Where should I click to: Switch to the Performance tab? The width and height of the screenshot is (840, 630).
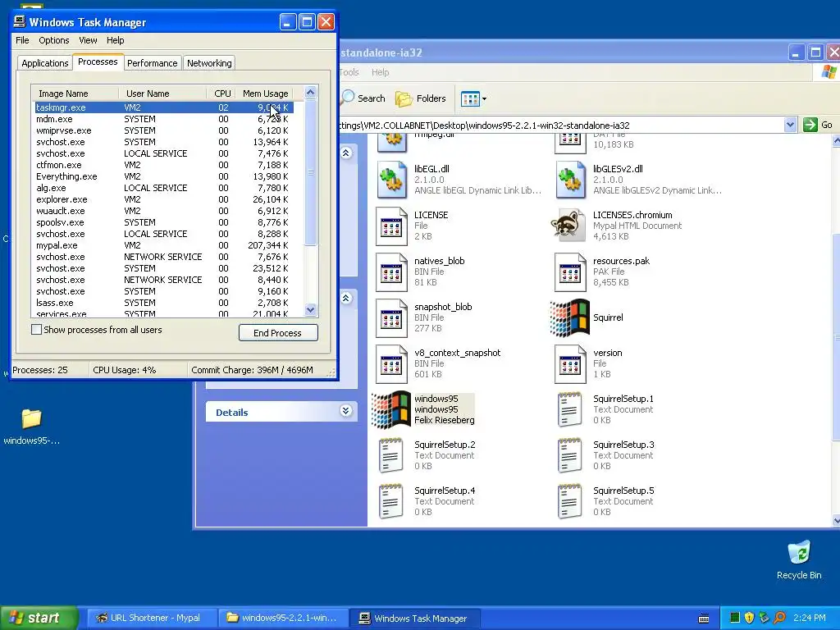click(x=152, y=62)
